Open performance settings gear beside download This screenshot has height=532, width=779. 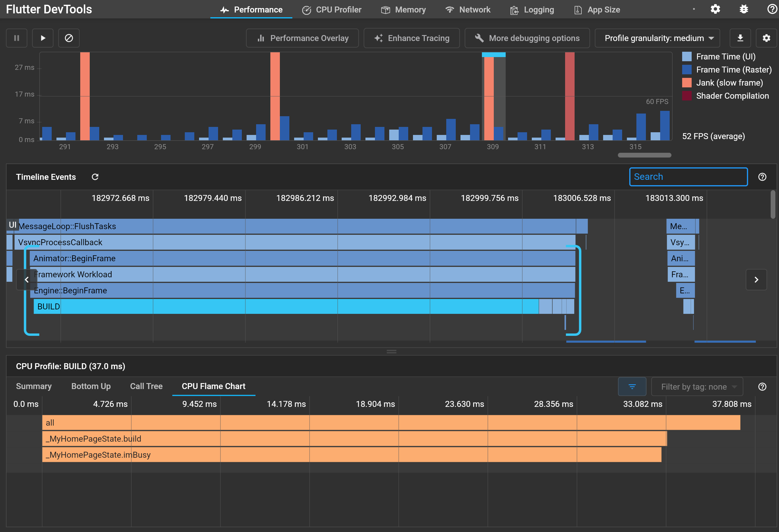tap(766, 38)
